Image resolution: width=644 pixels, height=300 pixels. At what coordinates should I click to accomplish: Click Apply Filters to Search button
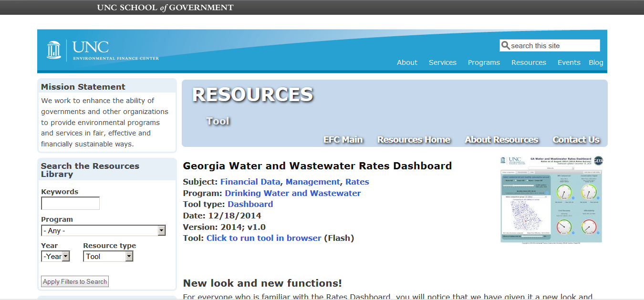pos(75,281)
